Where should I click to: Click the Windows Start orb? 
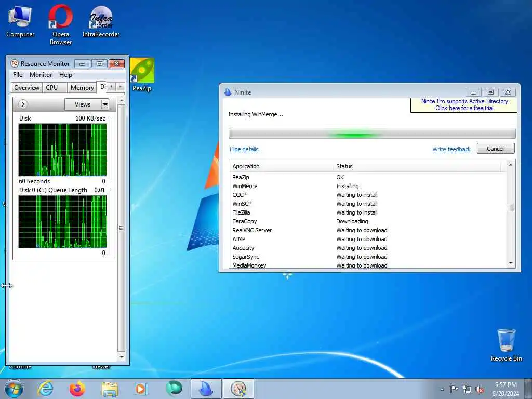pos(14,389)
